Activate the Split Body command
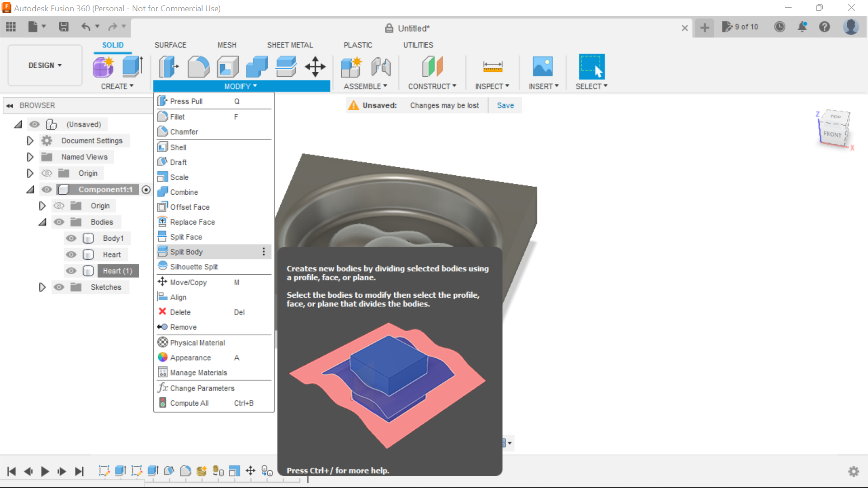This screenshot has height=488, width=868. coord(186,252)
